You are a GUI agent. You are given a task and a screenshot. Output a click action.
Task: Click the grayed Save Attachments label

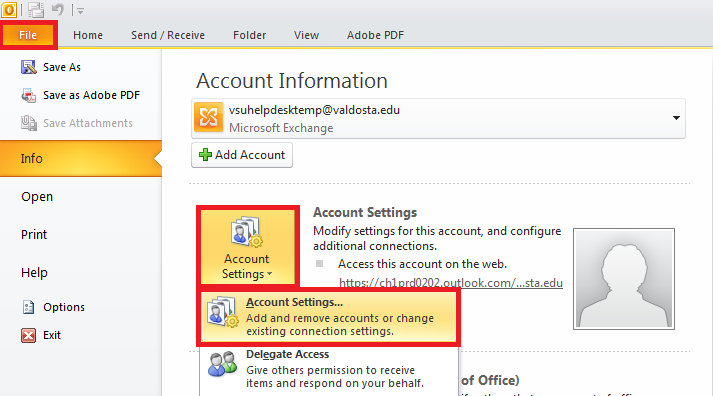88,123
